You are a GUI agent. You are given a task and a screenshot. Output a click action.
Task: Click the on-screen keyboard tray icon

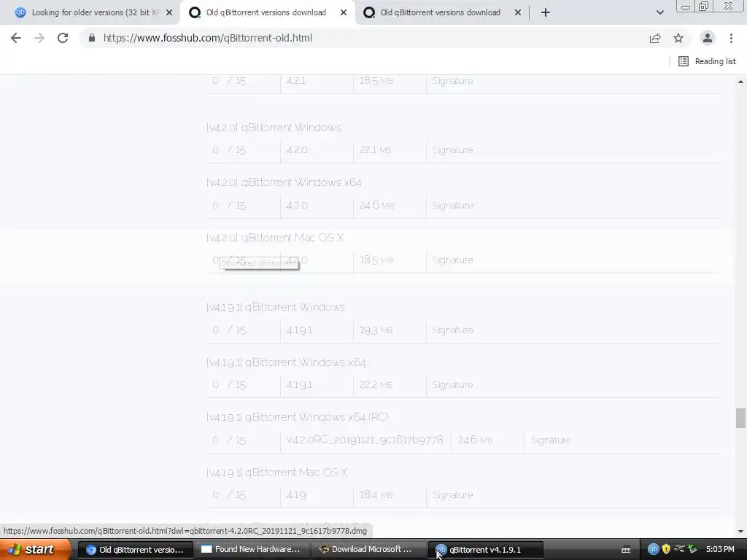[x=626, y=550]
